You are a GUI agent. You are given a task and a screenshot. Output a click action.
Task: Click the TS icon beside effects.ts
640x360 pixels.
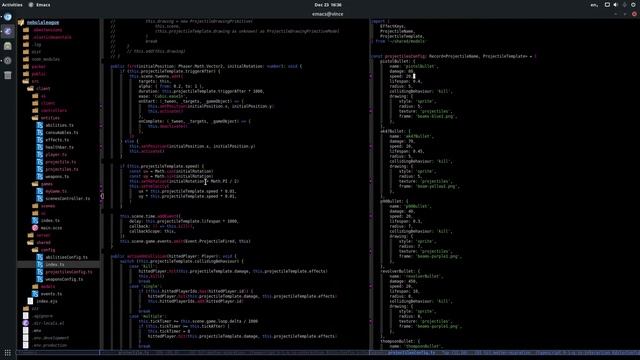point(40,140)
